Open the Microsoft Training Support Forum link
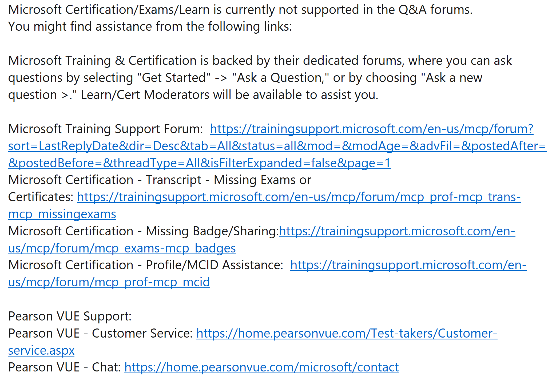This screenshot has height=392, width=556. (277, 146)
